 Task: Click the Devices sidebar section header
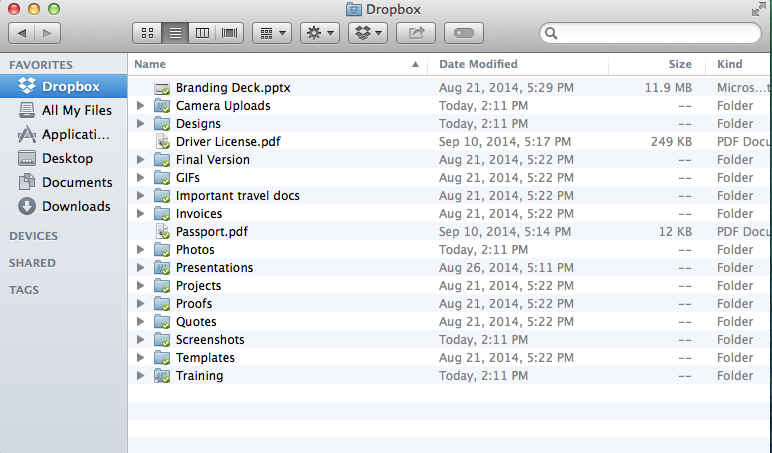click(x=33, y=236)
